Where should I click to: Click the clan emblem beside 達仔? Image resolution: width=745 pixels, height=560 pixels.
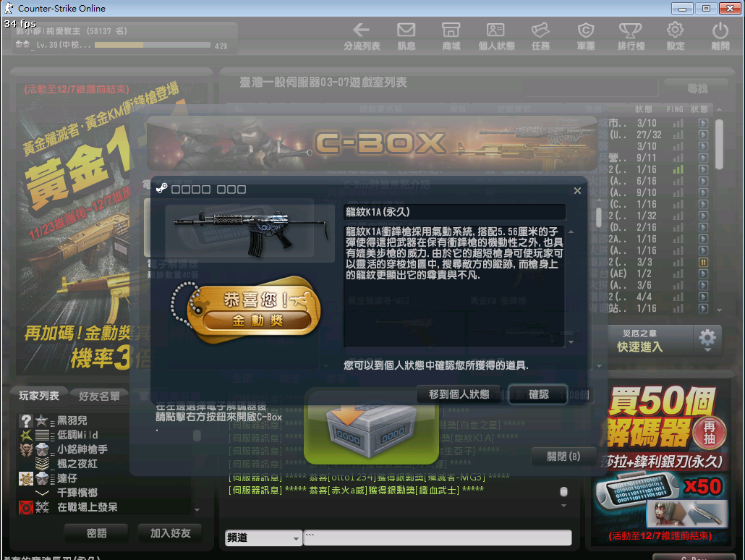[x=25, y=478]
